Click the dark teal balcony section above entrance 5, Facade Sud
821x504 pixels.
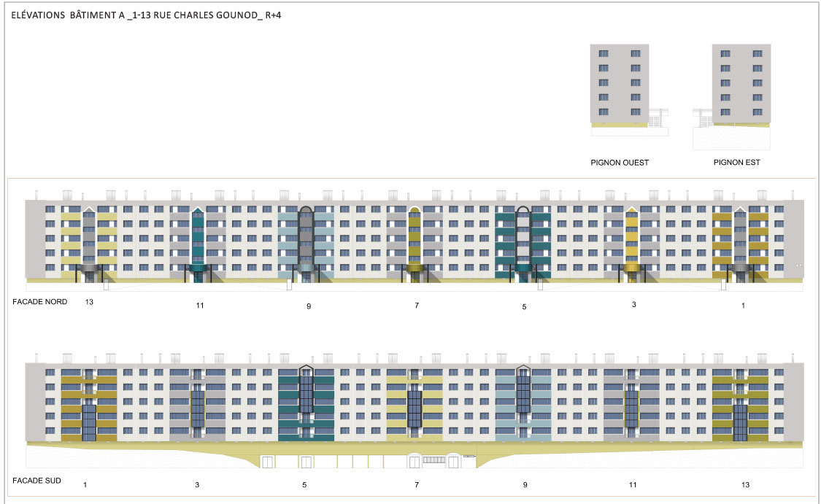306,405
